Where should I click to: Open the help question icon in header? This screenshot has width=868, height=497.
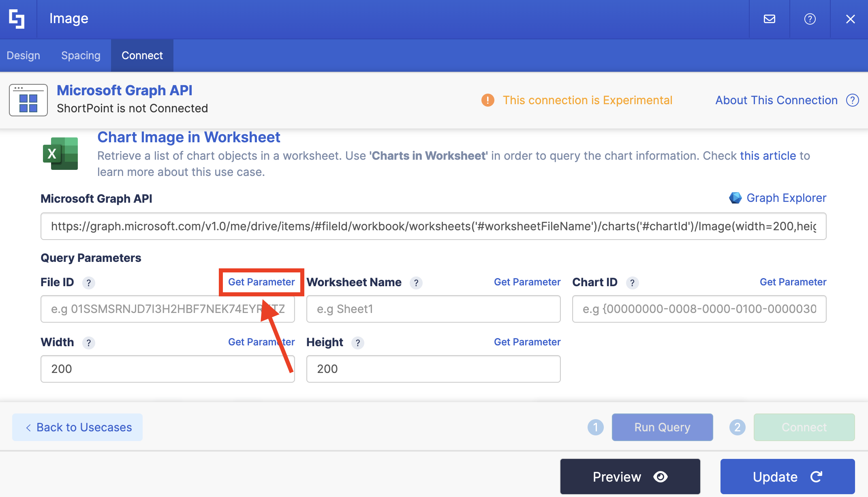coord(810,19)
